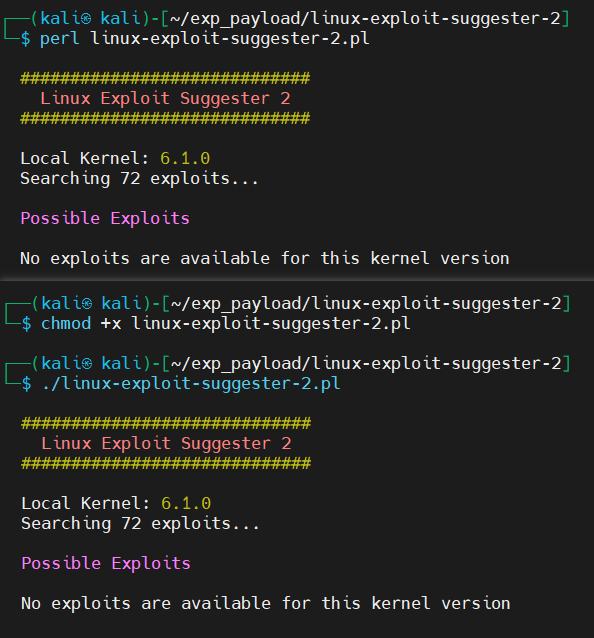
Task: Click the first 'Possible Exploits' heading
Action: coord(105,218)
